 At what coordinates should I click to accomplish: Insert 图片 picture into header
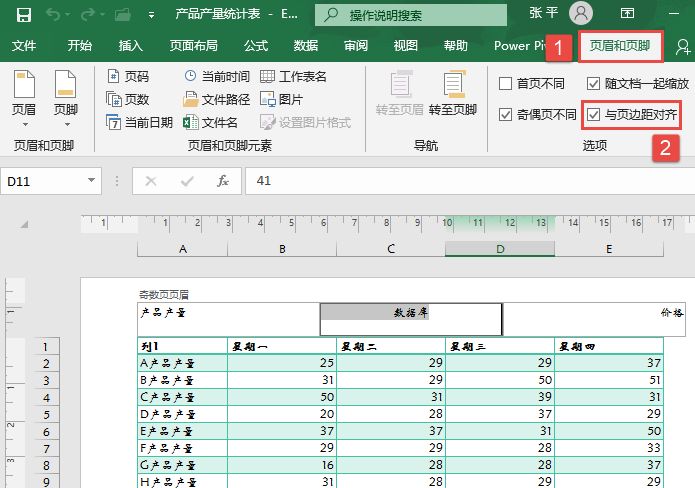pos(281,99)
